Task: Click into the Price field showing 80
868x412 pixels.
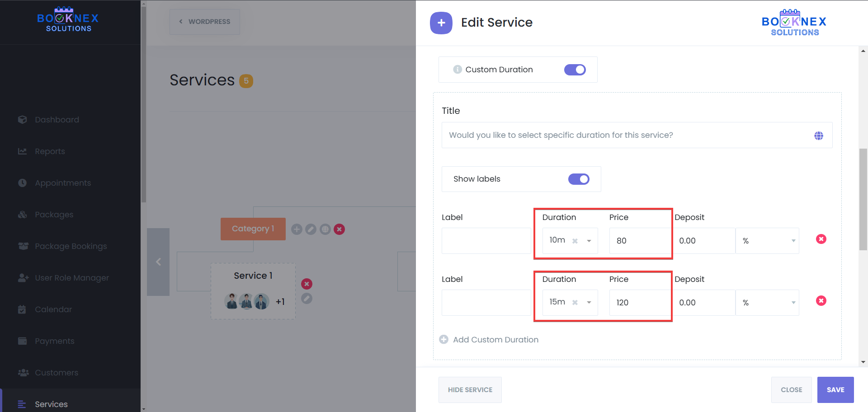Action: 639,241
